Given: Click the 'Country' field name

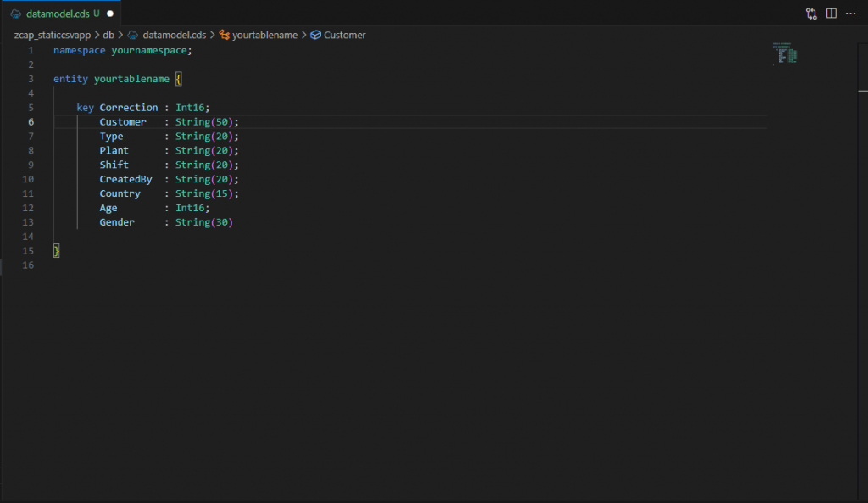Looking at the screenshot, I should (x=120, y=194).
